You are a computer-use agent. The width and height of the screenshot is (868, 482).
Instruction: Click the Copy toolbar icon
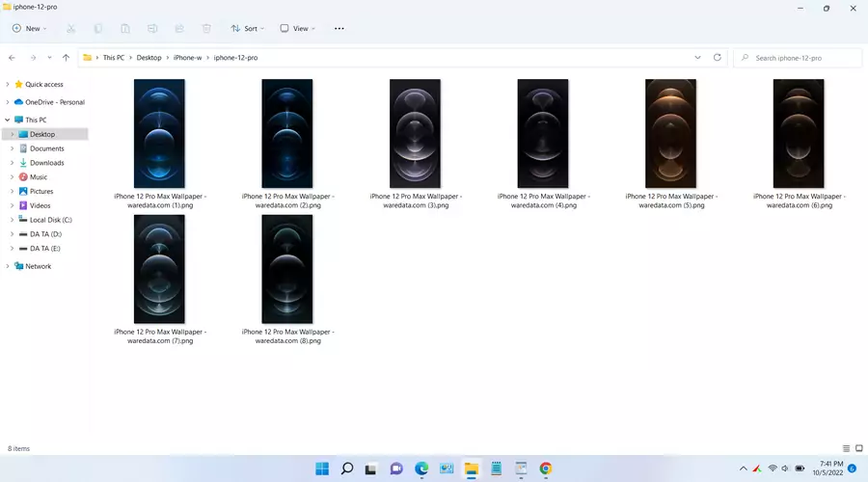98,28
